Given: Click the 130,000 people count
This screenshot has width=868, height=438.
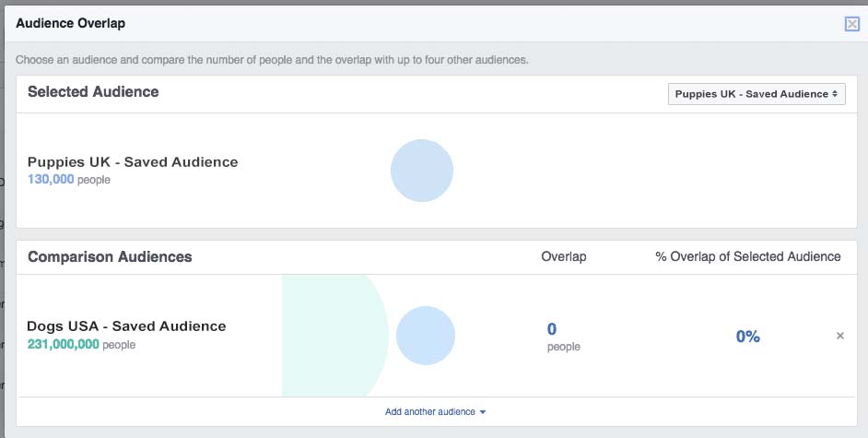Looking at the screenshot, I should click(52, 180).
